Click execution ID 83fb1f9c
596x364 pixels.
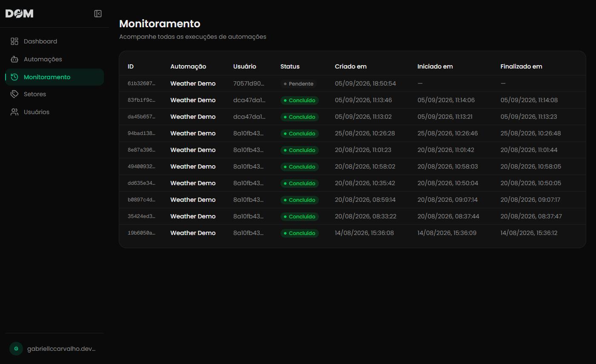pyautogui.click(x=141, y=100)
